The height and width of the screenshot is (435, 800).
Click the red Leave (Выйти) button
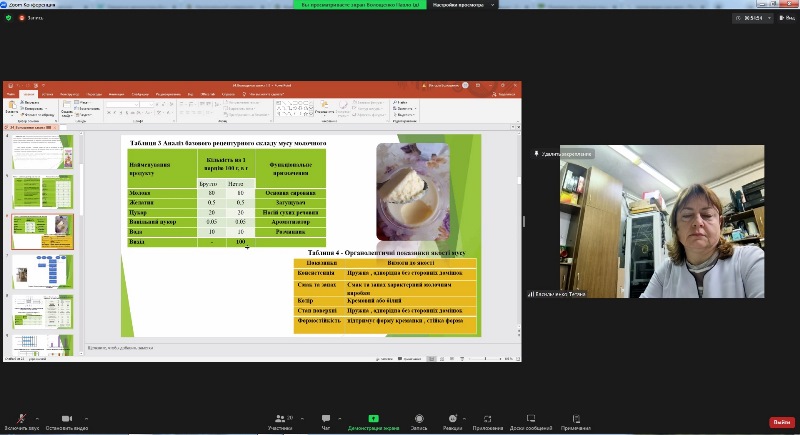click(781, 422)
